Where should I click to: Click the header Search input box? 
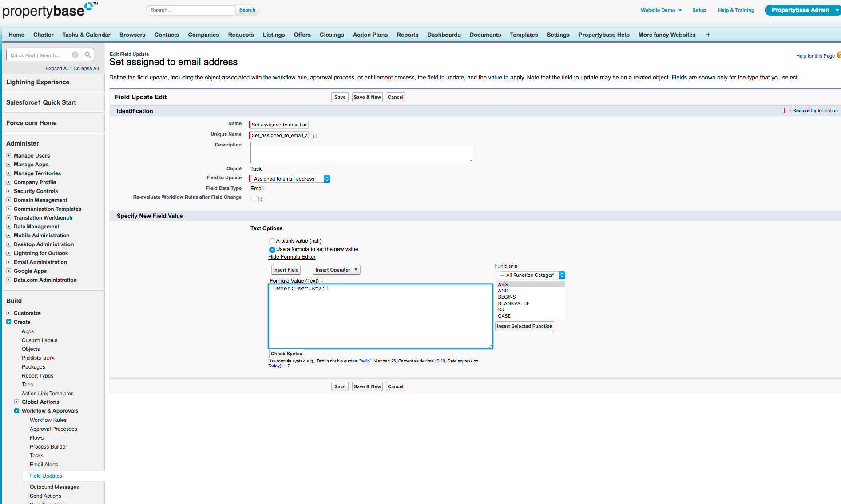[191, 10]
